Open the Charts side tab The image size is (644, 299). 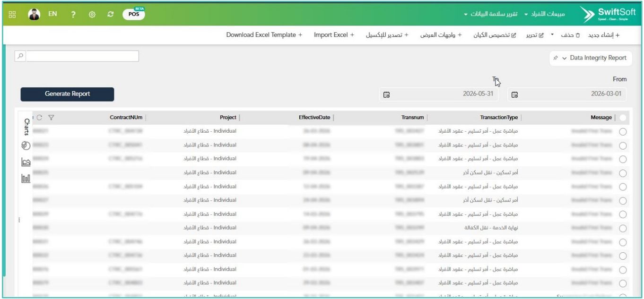[x=26, y=127]
